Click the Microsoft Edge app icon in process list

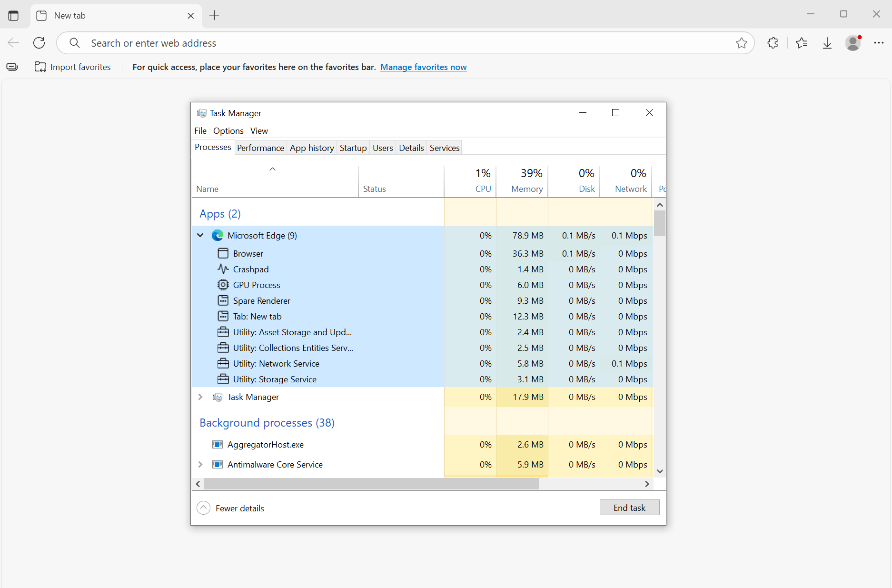tap(218, 235)
